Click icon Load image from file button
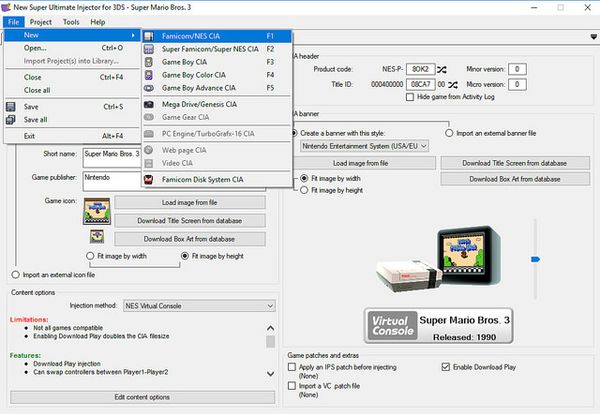The width and height of the screenshot is (600, 414). (190, 202)
